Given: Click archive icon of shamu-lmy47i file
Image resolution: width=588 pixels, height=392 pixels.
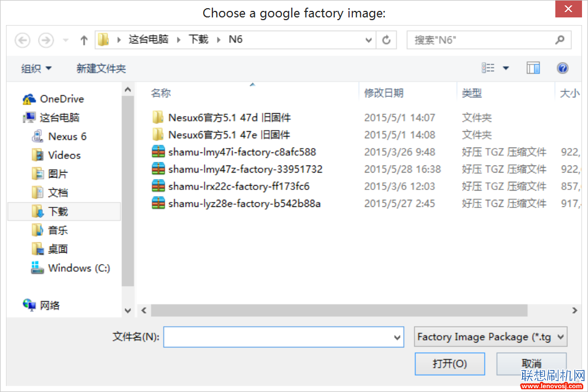Looking at the screenshot, I should pos(158,152).
